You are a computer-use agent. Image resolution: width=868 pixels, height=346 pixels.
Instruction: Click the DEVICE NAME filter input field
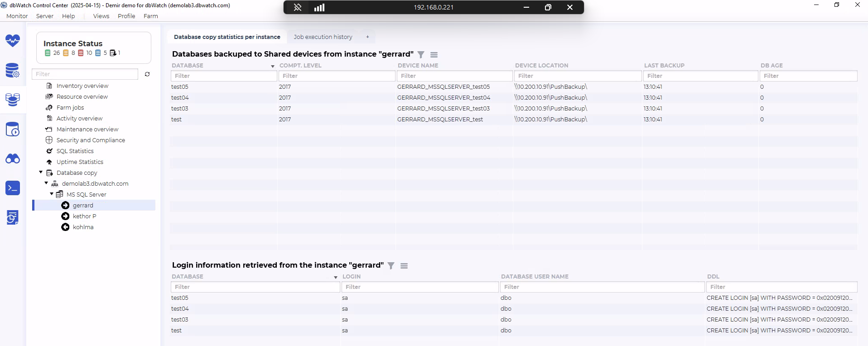[x=454, y=76]
